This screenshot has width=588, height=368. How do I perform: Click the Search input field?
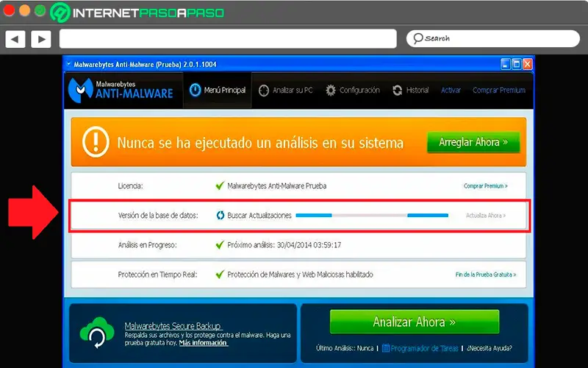point(492,38)
